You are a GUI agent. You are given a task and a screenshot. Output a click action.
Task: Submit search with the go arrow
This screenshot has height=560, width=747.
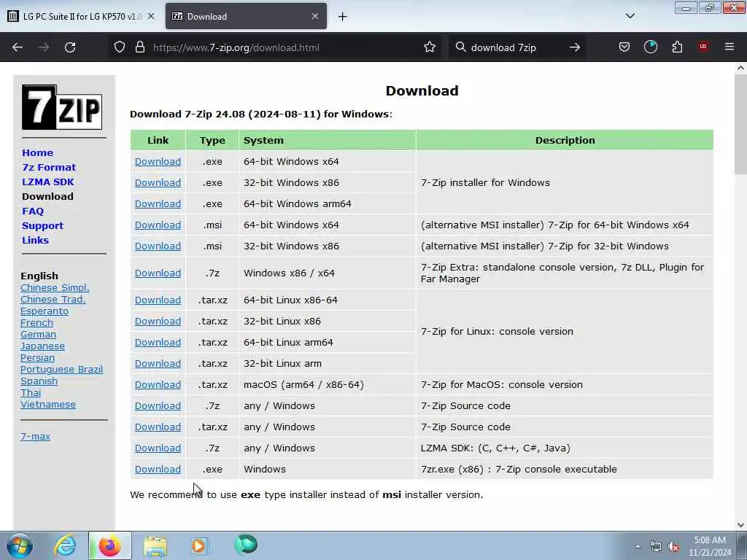[575, 47]
